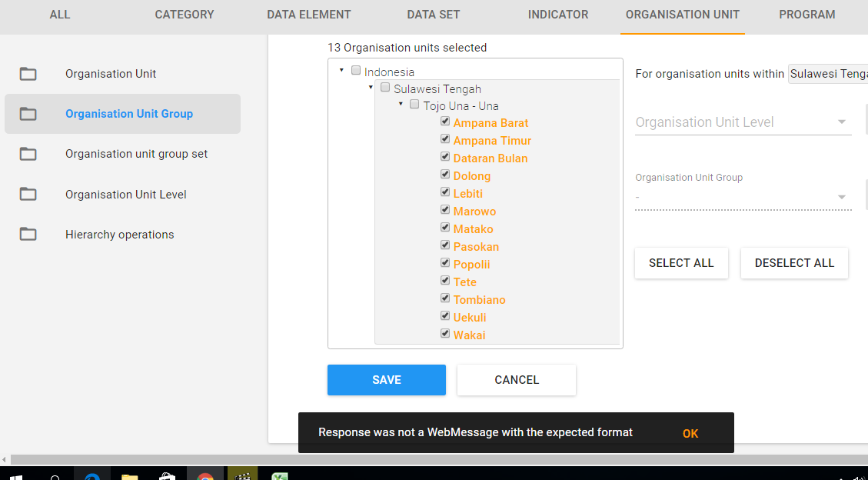The height and width of the screenshot is (480, 868).
Task: Click the Deselect All button
Action: coord(794,263)
